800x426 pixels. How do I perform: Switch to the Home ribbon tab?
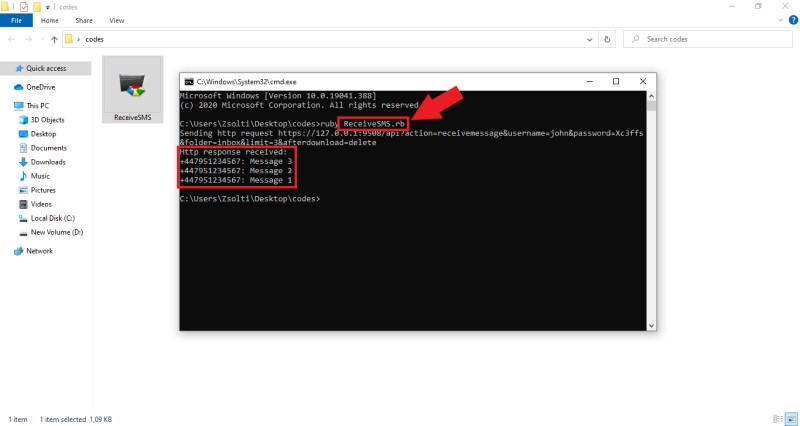(x=49, y=20)
